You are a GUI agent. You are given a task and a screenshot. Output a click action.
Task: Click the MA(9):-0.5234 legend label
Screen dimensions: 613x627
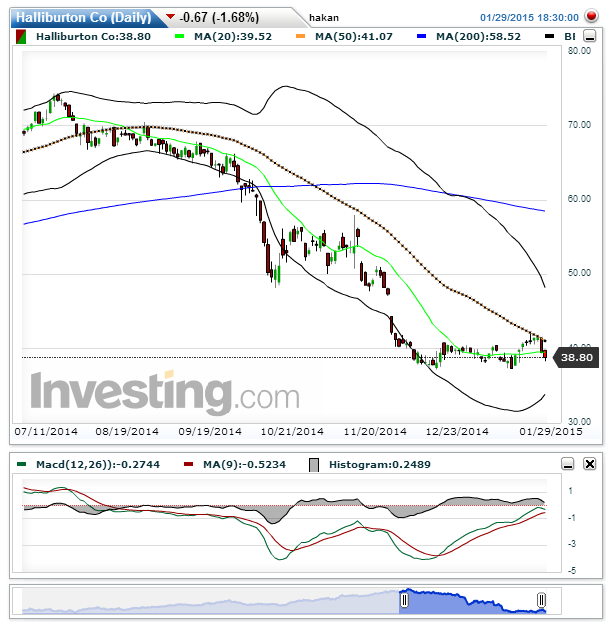coord(244,465)
